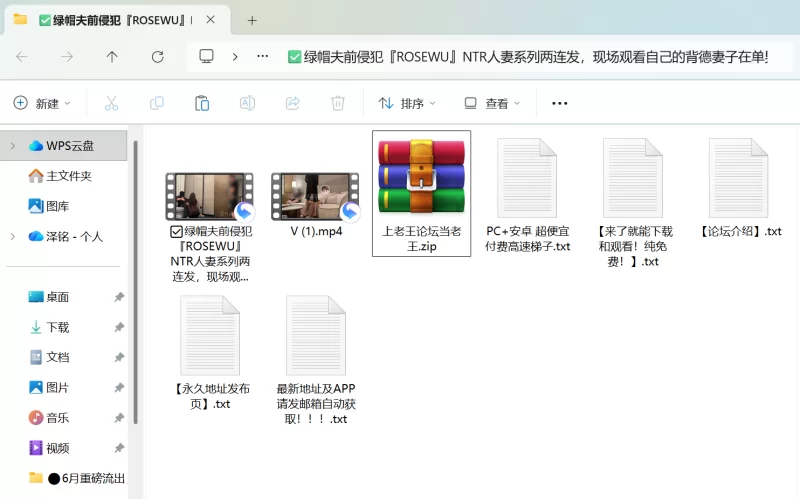Click the Cut scissors icon in toolbar
The height and width of the screenshot is (499, 800).
click(111, 103)
